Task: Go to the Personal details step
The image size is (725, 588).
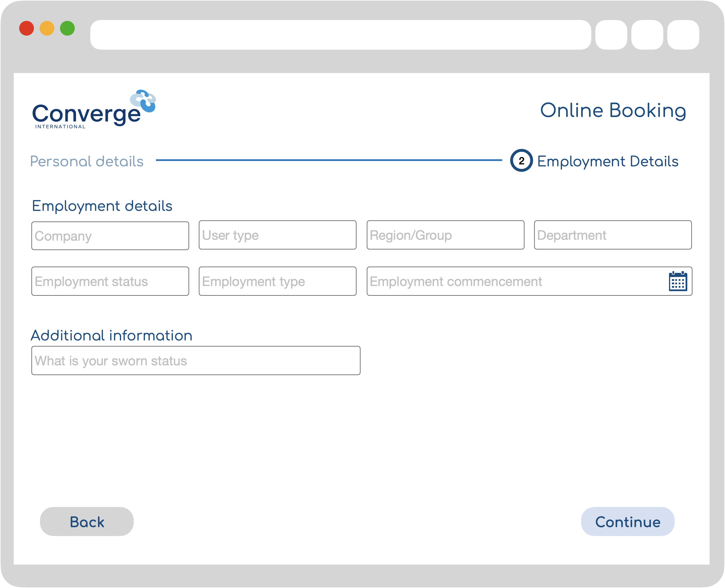Action: [x=87, y=161]
